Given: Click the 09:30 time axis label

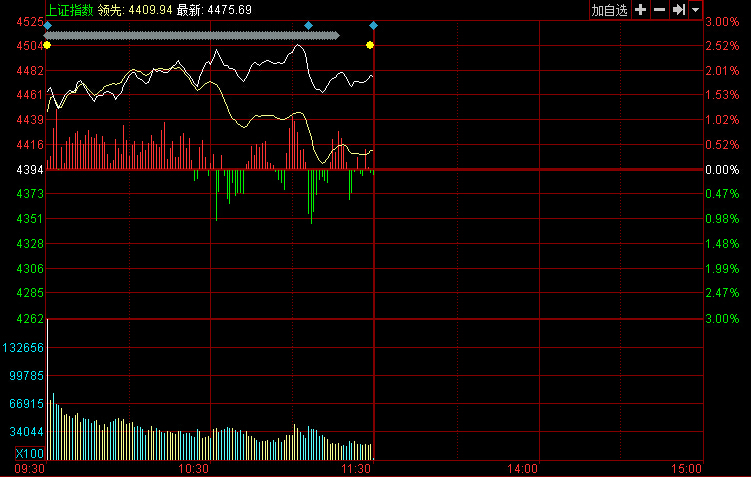Looking at the screenshot, I should [31, 468].
